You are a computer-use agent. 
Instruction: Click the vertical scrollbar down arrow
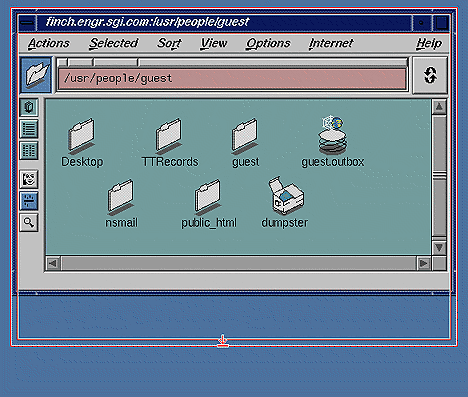point(439,247)
